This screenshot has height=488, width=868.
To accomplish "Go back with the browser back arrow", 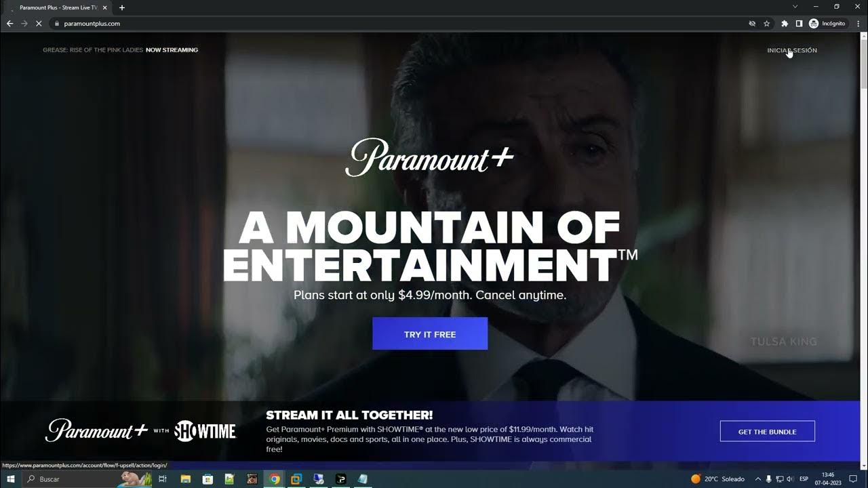I will click(x=9, y=23).
